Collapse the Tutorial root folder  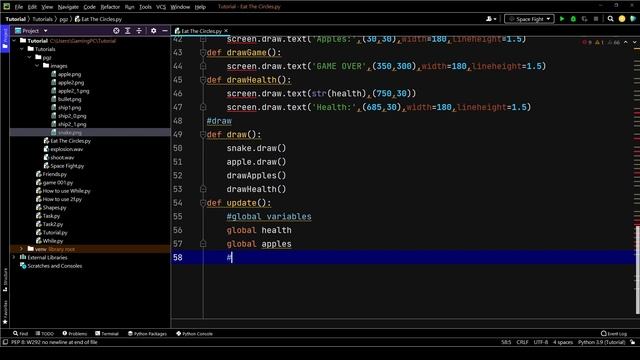(14, 41)
